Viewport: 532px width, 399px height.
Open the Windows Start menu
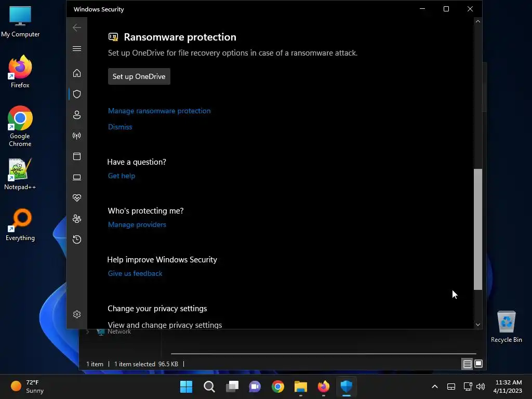187,387
